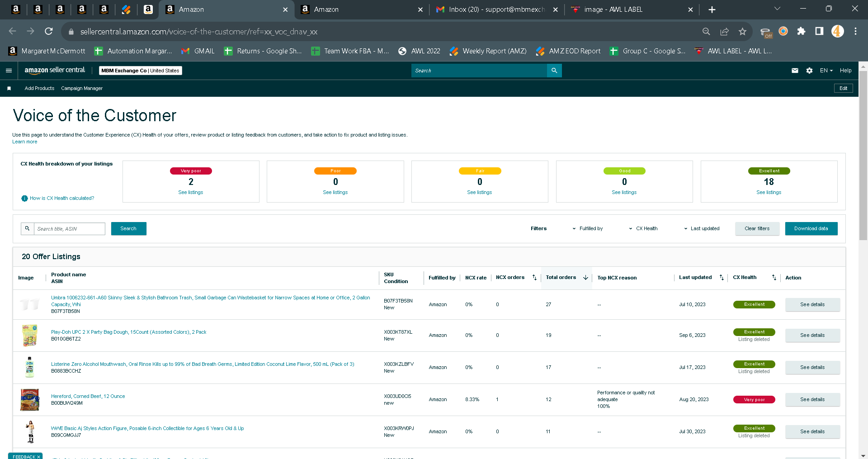
Task: Open a new browser tab
Action: point(712,9)
